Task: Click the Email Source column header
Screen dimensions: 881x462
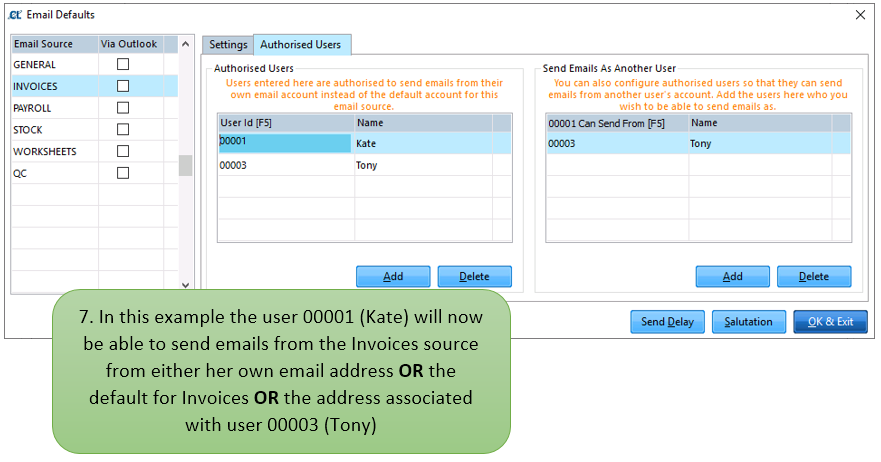Action: [55, 44]
